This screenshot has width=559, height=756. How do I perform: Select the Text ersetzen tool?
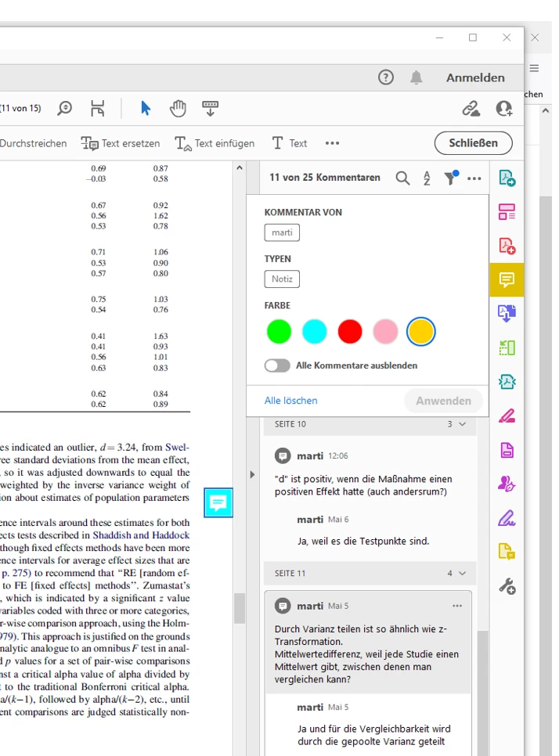click(120, 143)
